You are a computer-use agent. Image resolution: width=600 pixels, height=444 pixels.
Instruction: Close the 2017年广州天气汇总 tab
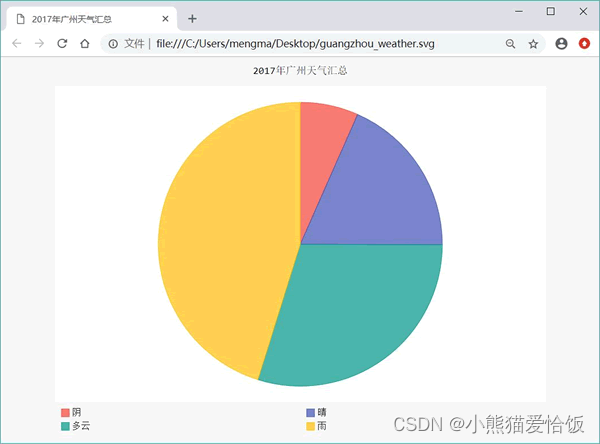(x=165, y=19)
